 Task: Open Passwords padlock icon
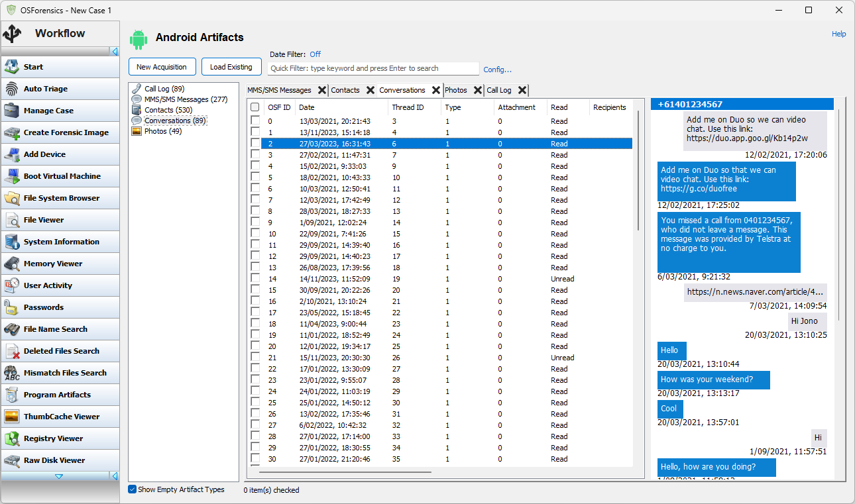click(12, 307)
